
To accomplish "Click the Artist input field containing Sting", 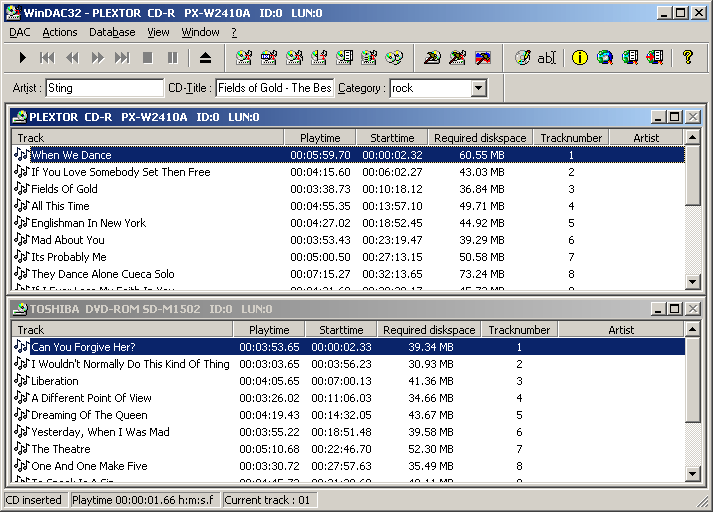I will click(105, 88).
